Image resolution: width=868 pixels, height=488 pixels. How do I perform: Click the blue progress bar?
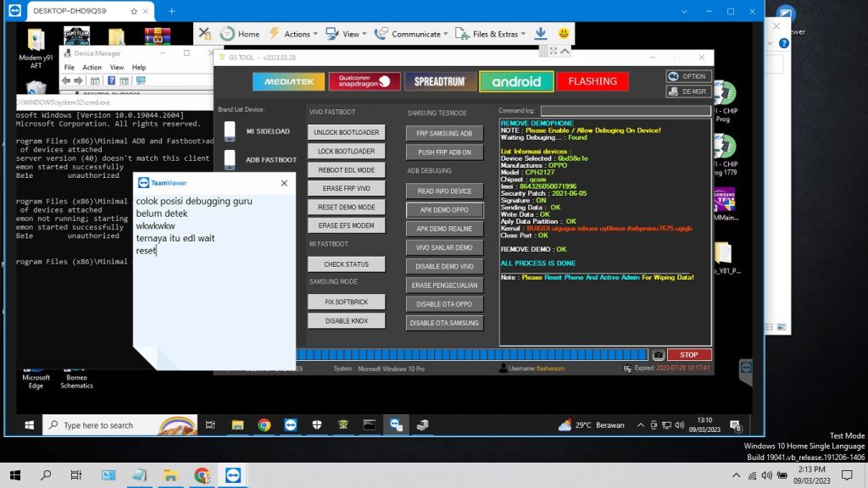point(471,355)
